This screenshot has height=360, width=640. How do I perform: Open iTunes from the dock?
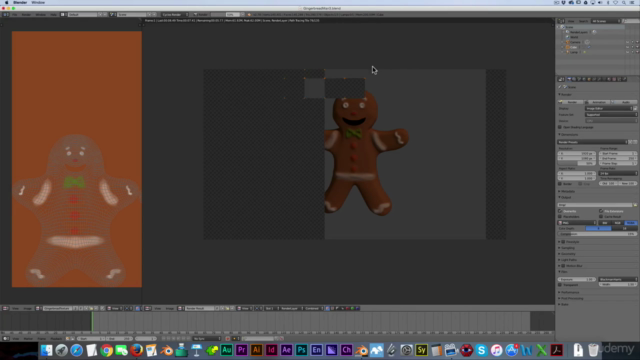tap(497, 350)
